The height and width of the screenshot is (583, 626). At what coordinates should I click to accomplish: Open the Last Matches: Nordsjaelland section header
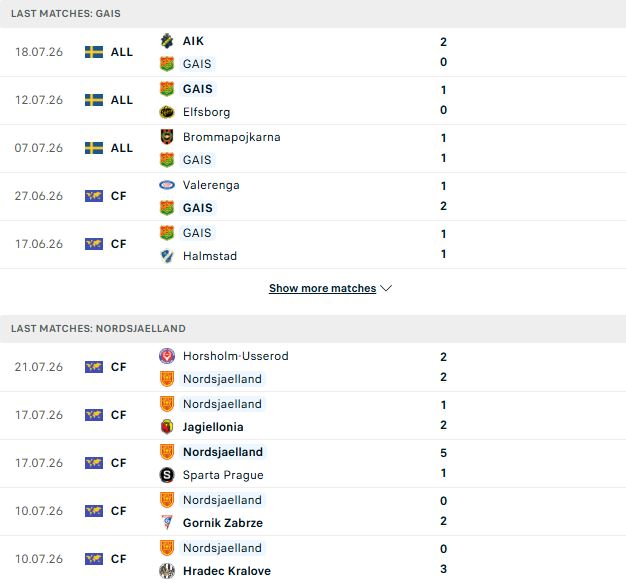(x=313, y=329)
